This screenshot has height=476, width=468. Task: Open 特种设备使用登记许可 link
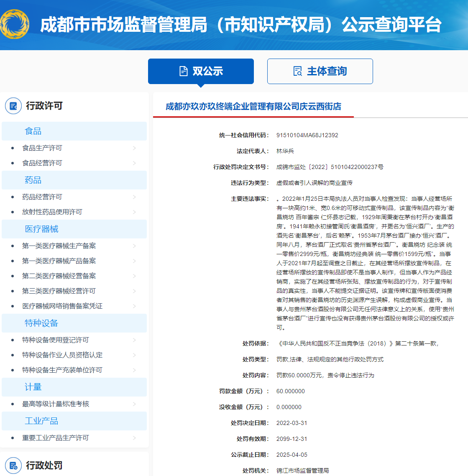pos(56,340)
